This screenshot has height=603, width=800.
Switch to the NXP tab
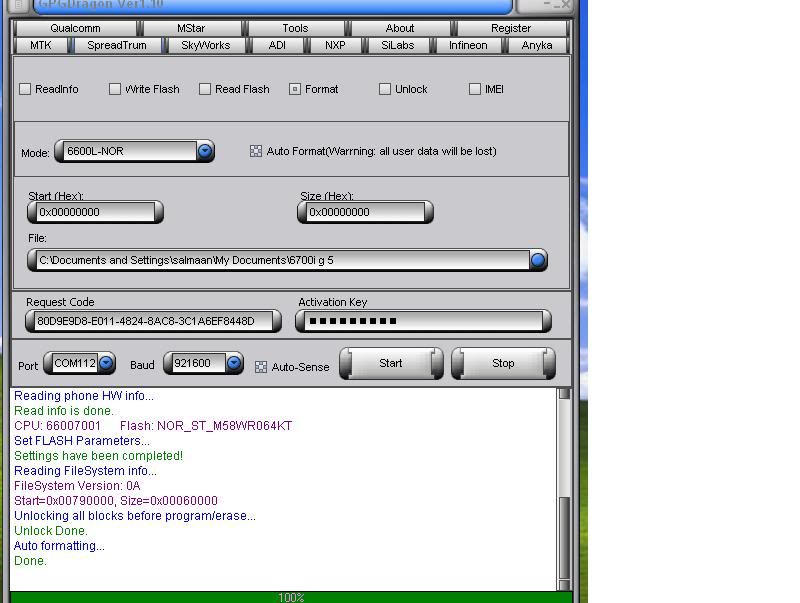335,45
